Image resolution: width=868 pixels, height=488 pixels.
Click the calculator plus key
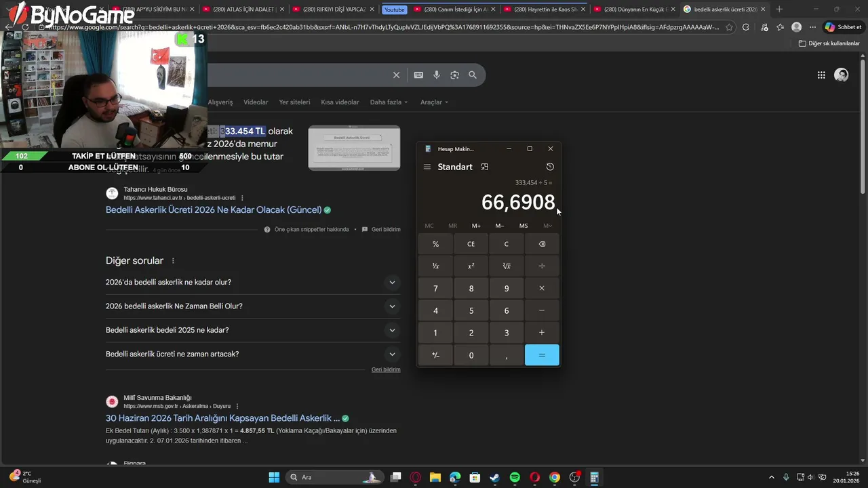click(542, 333)
